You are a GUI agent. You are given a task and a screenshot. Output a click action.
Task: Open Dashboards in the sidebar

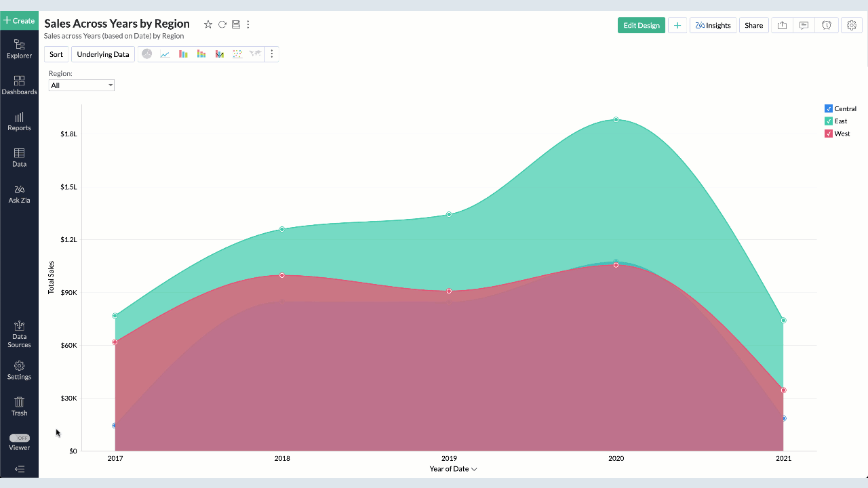pyautogui.click(x=19, y=85)
